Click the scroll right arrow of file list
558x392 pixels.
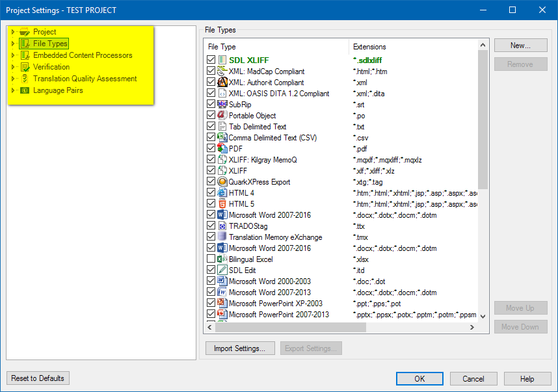472,327
